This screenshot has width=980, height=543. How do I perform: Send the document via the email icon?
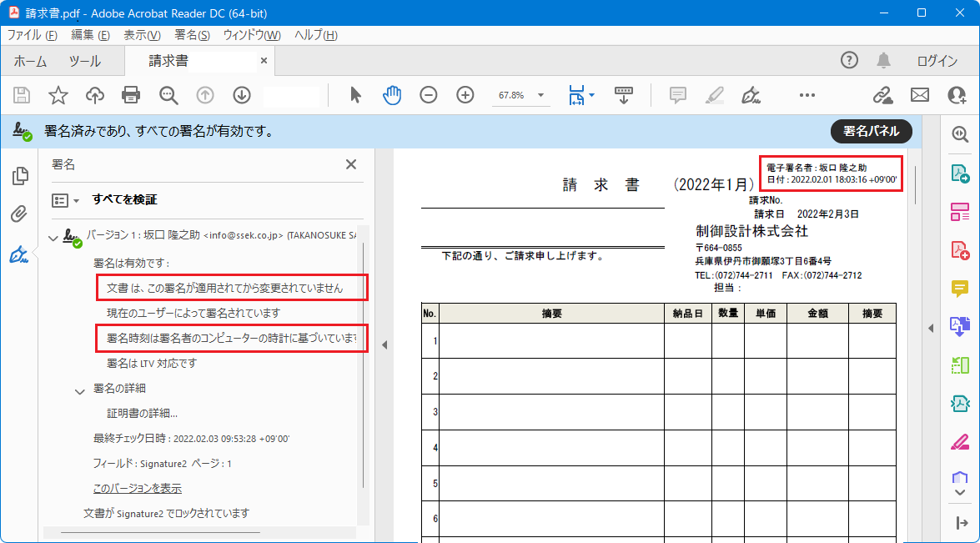click(x=919, y=94)
